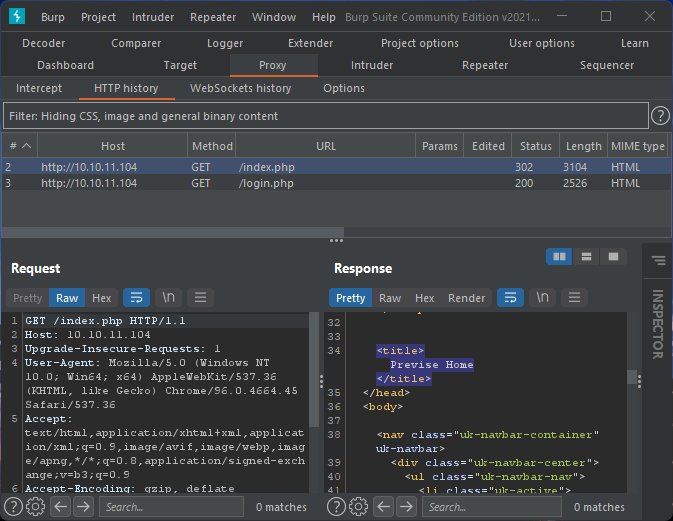
Task: Toggle non-printable characters in Request panel
Action: point(168,298)
